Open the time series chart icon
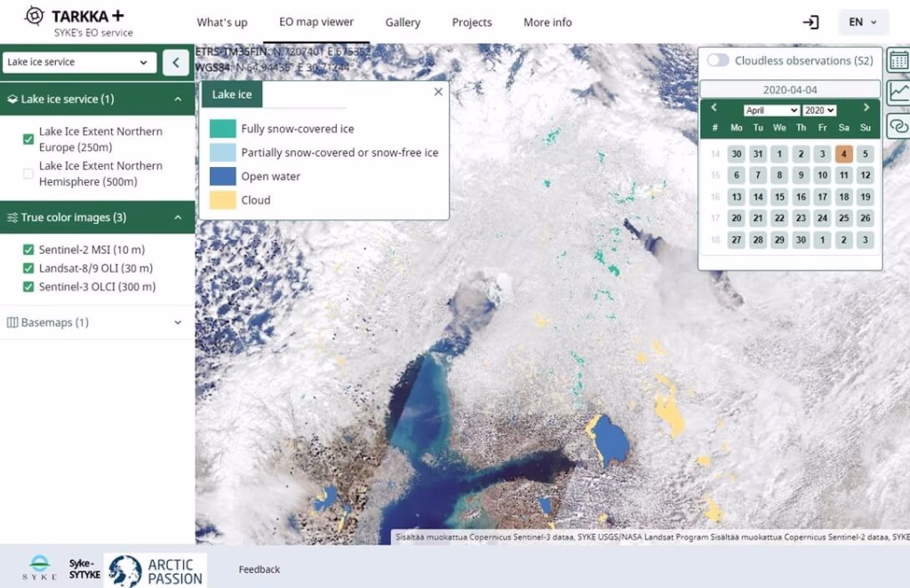Viewport: 910px width, 588px height. 898,92
